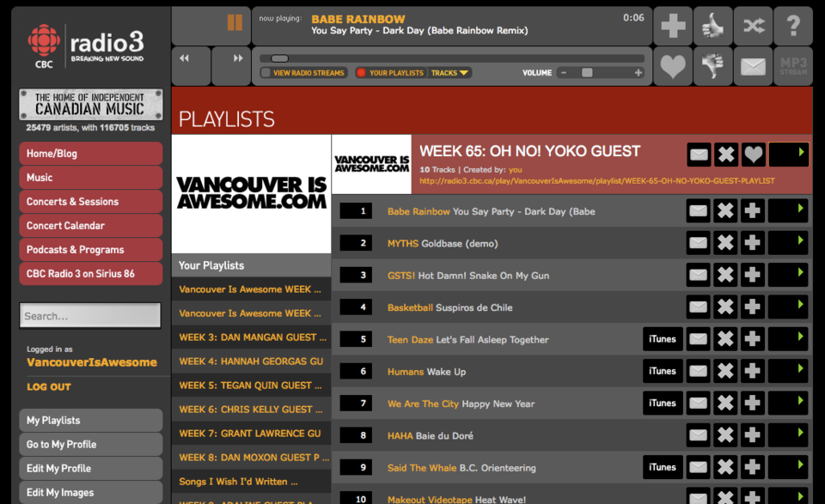Pause the currently playing track
Image resolution: width=825 pixels, height=504 pixels.
[x=235, y=22]
